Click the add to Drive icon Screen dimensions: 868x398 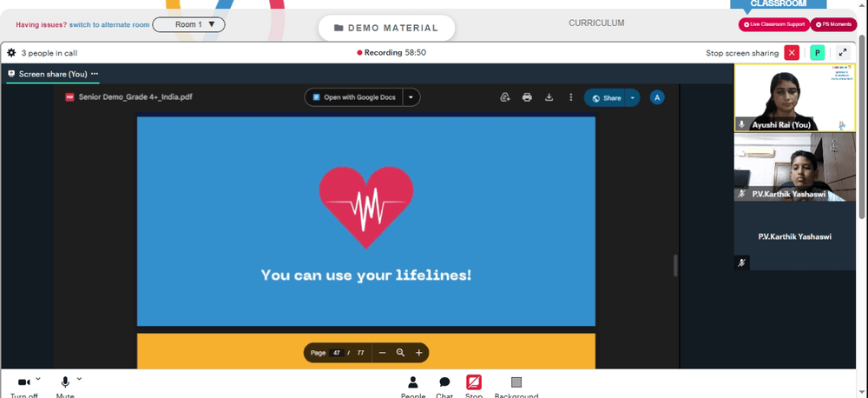point(504,97)
